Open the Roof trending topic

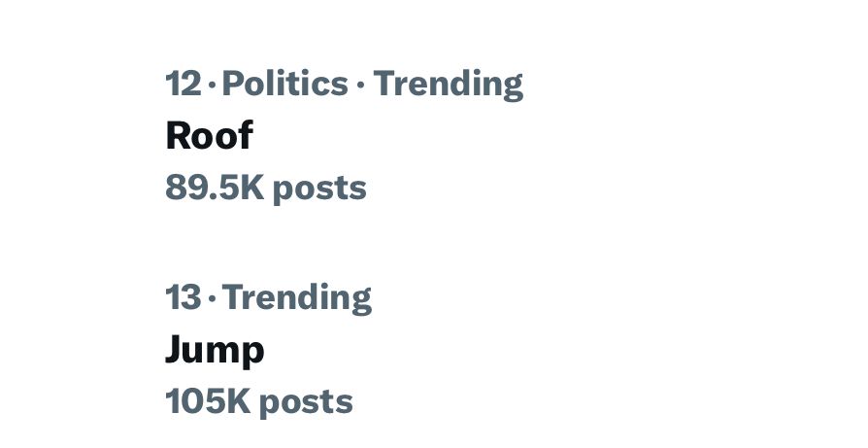(x=209, y=136)
